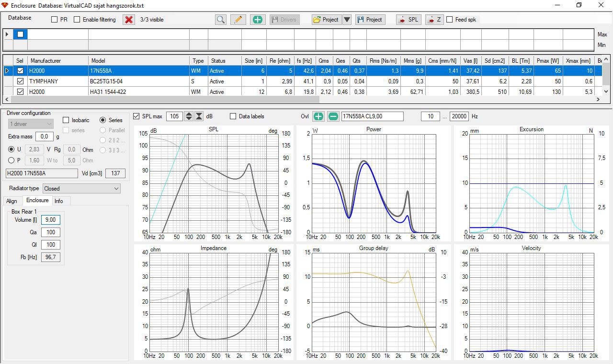Click the green plus overlay add icon
This screenshot has height=364, width=613.
(318, 116)
